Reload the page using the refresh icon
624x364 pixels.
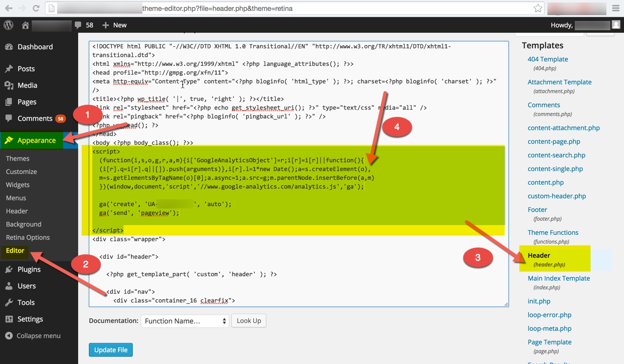tap(36, 8)
